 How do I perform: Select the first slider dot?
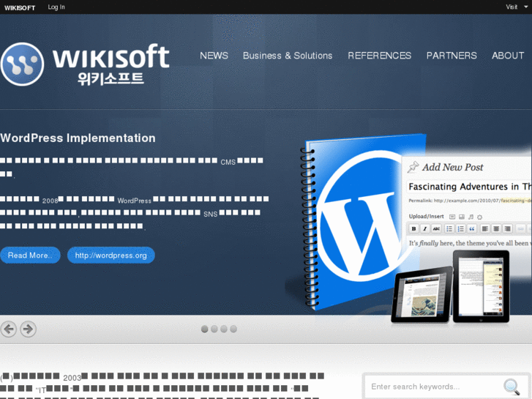(205, 329)
